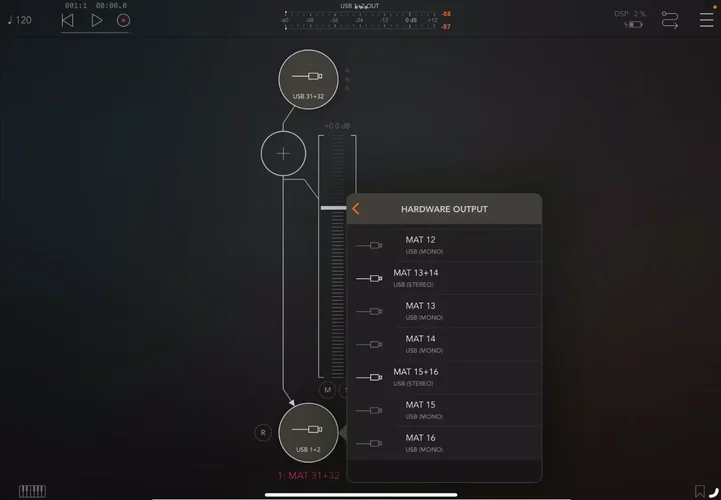Mute the channel with the M button
This screenshot has height=500, width=721.
point(327,390)
